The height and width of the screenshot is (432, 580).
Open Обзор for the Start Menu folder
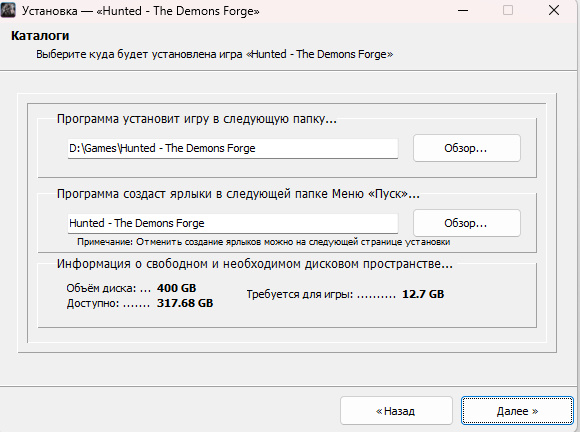click(x=467, y=223)
